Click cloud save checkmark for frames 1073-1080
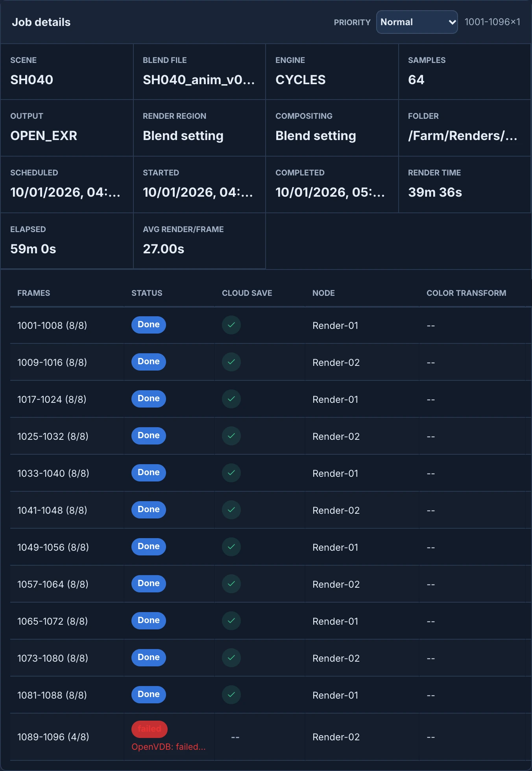 (231, 658)
